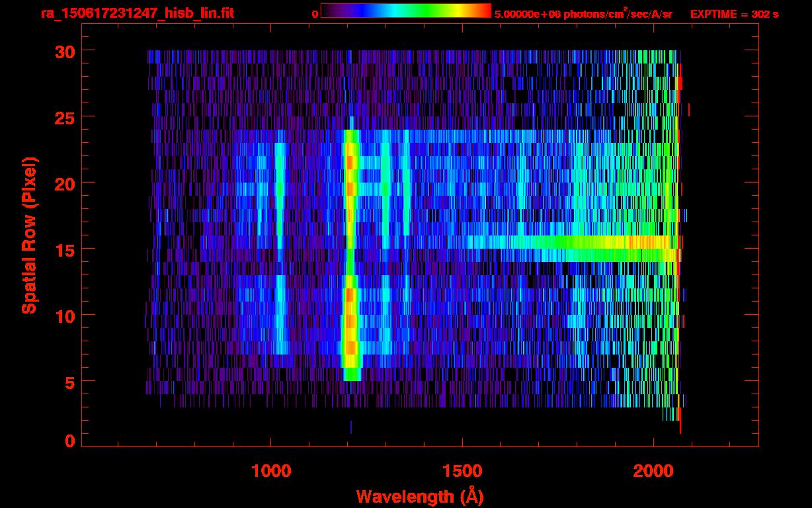This screenshot has width=812, height=508.
Task: Click the file name title ra_150617231247_hisb_lin.fit
Action: (x=137, y=13)
